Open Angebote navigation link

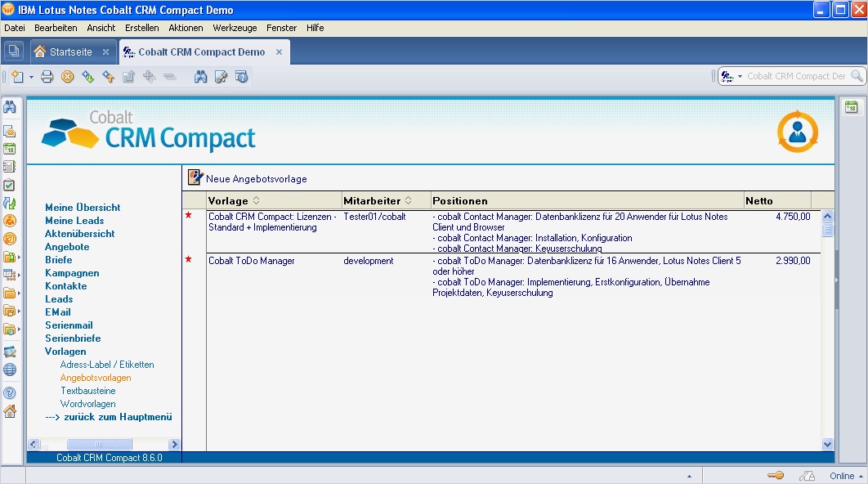click(67, 246)
